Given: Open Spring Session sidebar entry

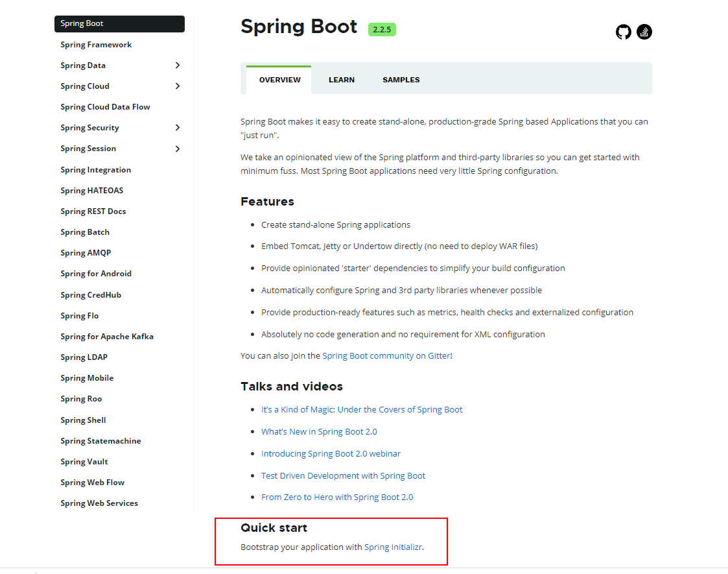Looking at the screenshot, I should [x=88, y=149].
